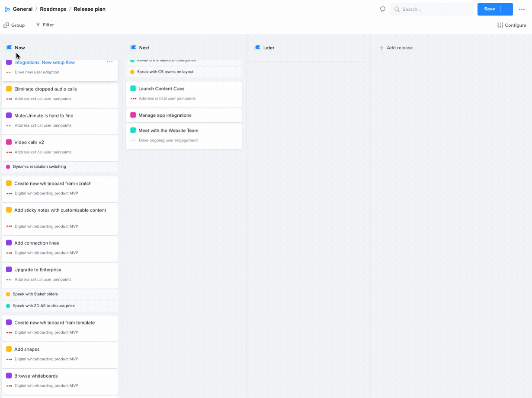Click the flag icon of the Later release

[x=258, y=48]
